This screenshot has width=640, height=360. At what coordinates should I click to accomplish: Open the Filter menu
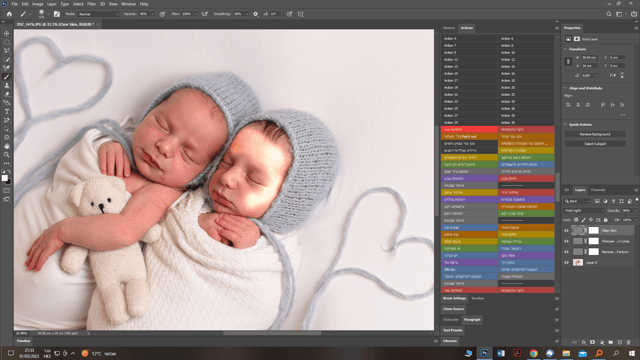point(91,4)
